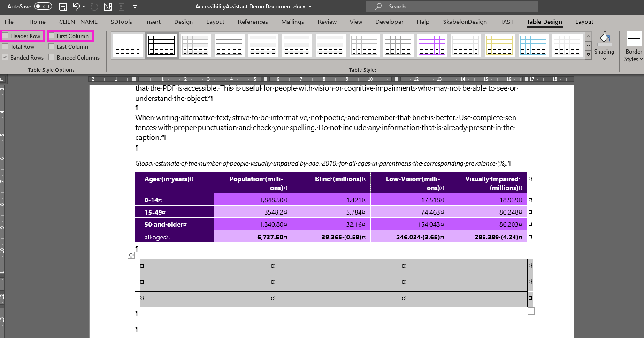
Task: Click the '50 and older' row header
Action: 174,224
